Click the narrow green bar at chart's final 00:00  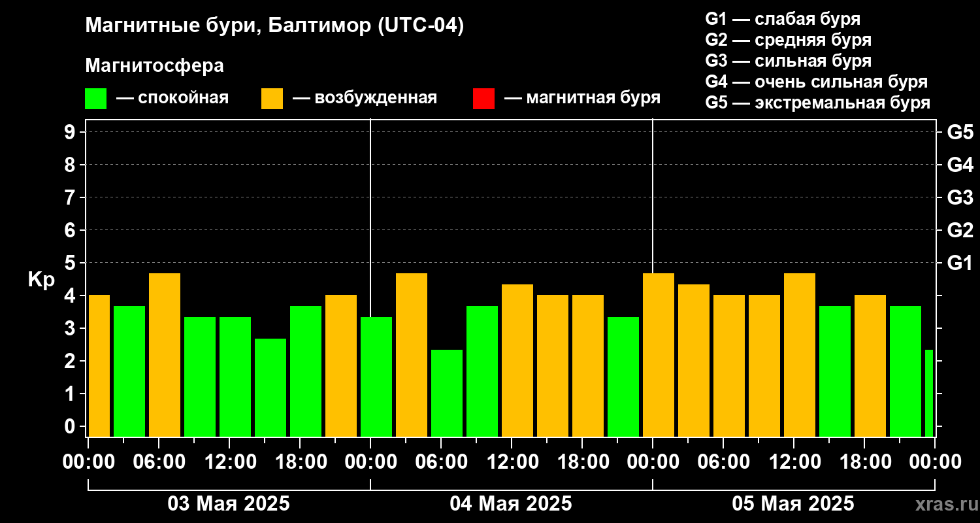click(929, 394)
